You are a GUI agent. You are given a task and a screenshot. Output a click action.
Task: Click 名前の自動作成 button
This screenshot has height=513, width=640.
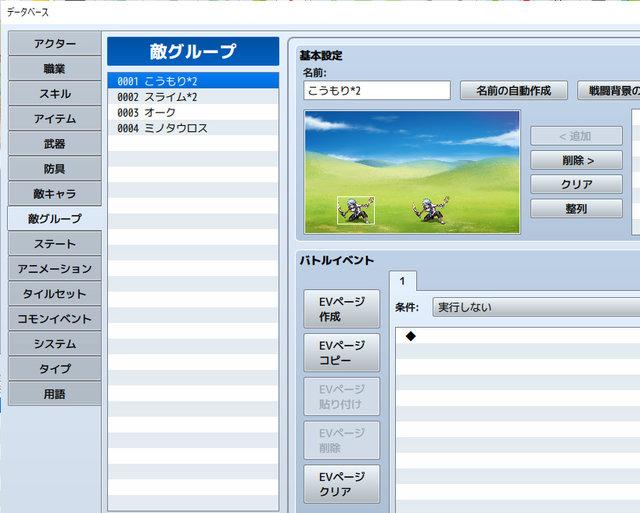point(513,90)
